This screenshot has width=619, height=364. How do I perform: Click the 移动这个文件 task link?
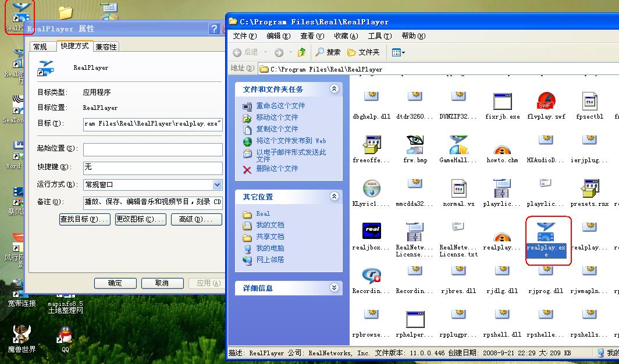point(277,117)
